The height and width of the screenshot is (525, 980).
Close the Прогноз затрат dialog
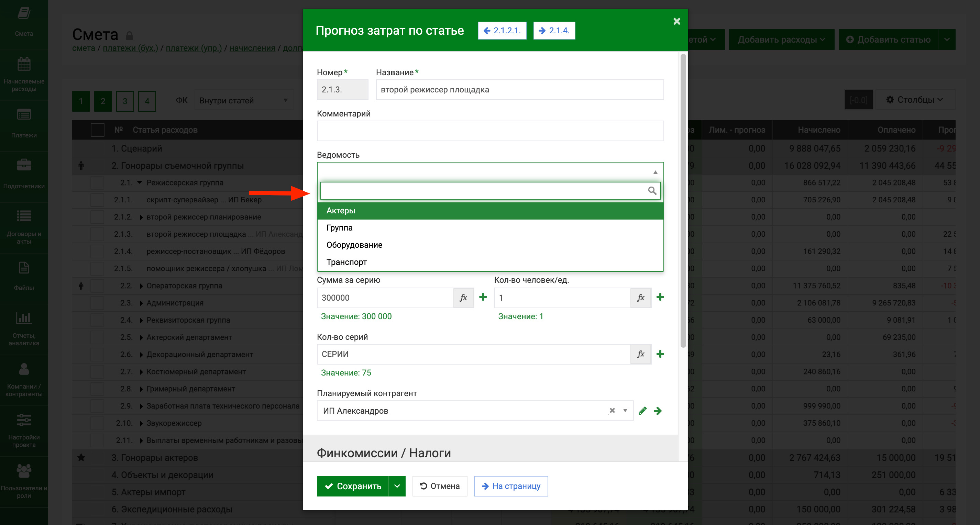(x=676, y=21)
